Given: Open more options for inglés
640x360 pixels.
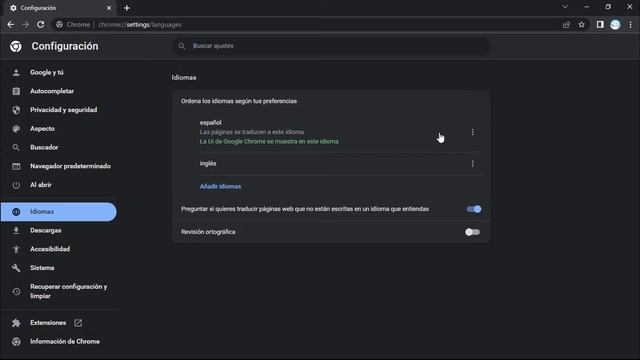Looking at the screenshot, I should click(473, 164).
